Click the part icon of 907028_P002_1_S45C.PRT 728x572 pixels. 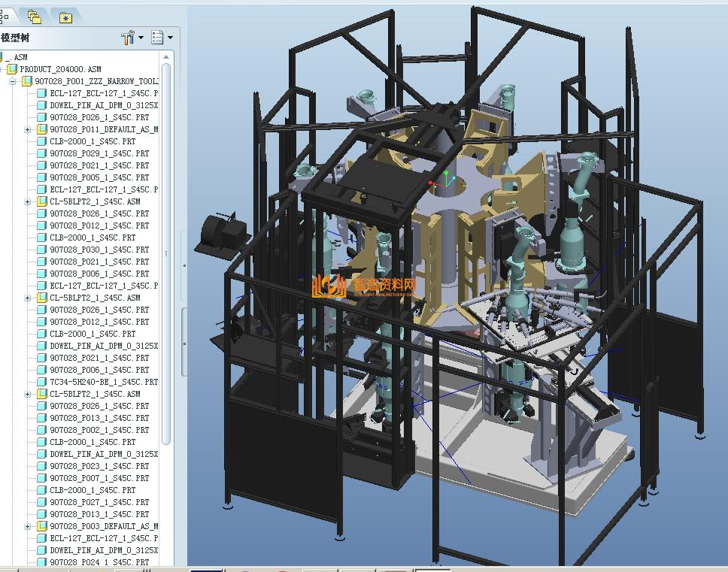(x=42, y=430)
